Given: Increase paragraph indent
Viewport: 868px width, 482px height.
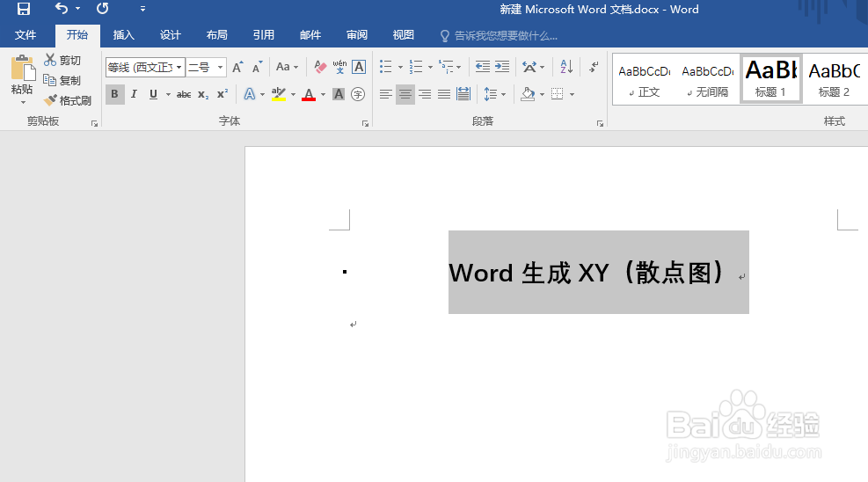Looking at the screenshot, I should point(502,67).
